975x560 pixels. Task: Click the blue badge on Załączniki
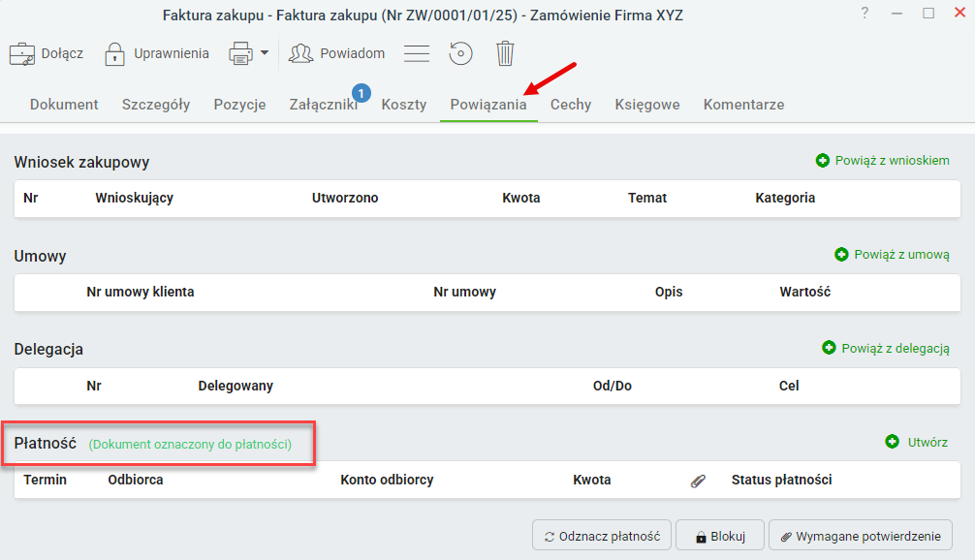coord(362,93)
